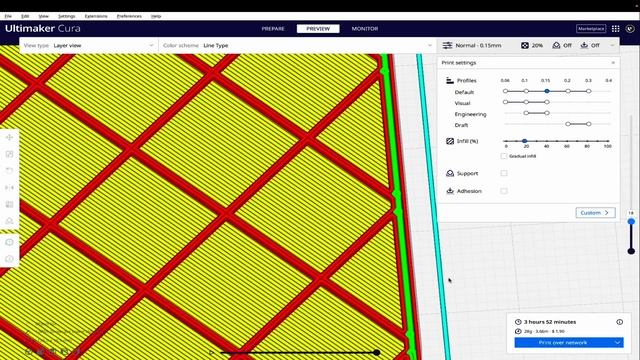Viewport: 640px width, 360px height.
Task: Collapse the print settings summary bar chevron
Action: tap(612, 45)
